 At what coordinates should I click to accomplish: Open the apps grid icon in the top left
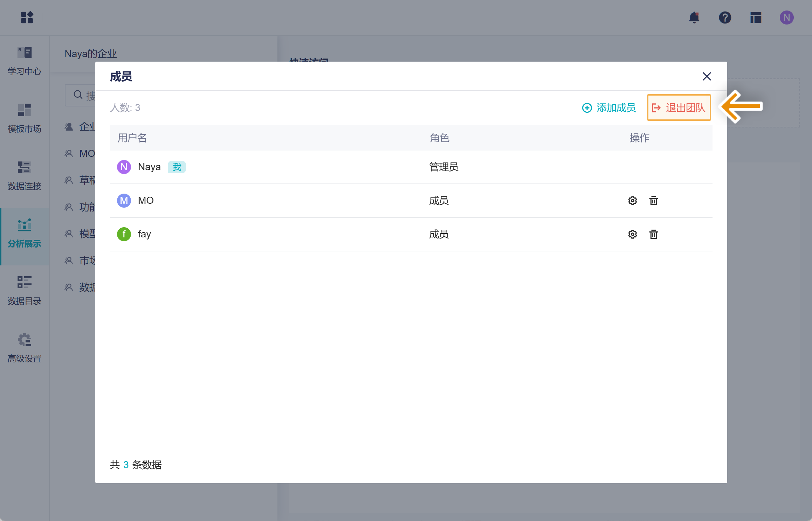point(27,18)
